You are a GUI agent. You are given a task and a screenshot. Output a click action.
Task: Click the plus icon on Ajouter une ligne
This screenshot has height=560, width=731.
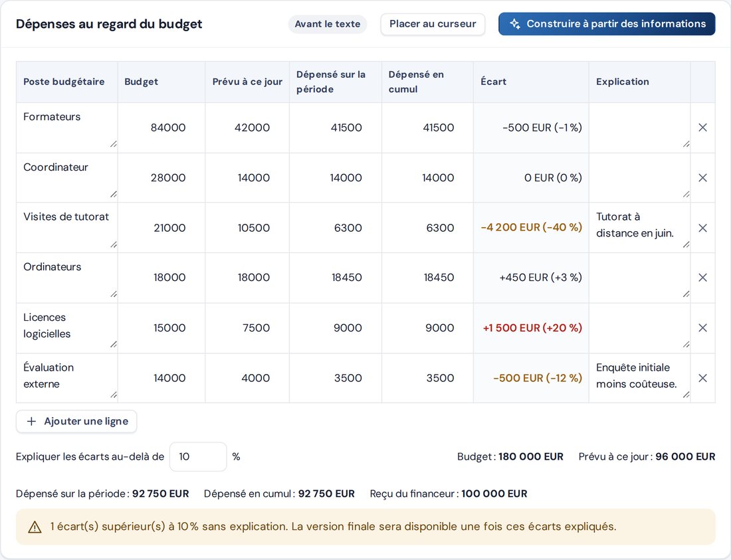pos(31,422)
